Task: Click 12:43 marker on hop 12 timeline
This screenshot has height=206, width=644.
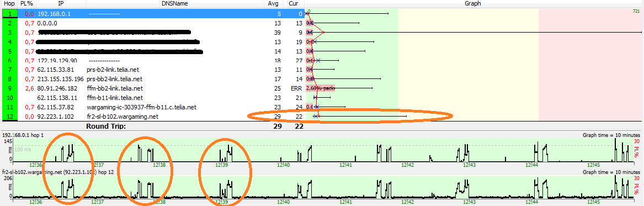Action: (470, 202)
